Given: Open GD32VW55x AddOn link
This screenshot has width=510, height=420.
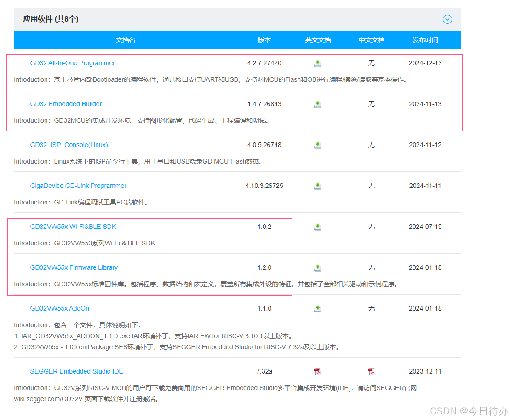Looking at the screenshot, I should click(x=60, y=309).
